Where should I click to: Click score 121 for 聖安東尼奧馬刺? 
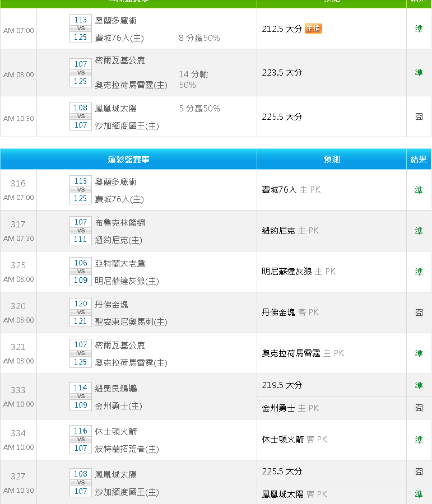coord(81,321)
